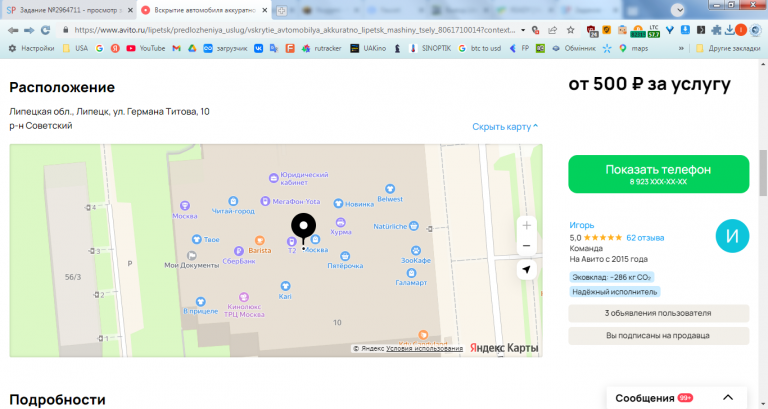Reload the current page
Screen dimensions: 768x409
coord(45,30)
